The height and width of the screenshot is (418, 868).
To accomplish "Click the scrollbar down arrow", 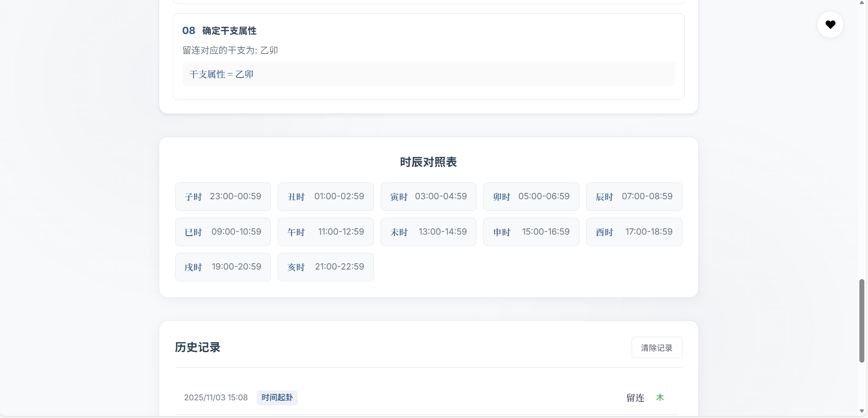I will 862,411.
